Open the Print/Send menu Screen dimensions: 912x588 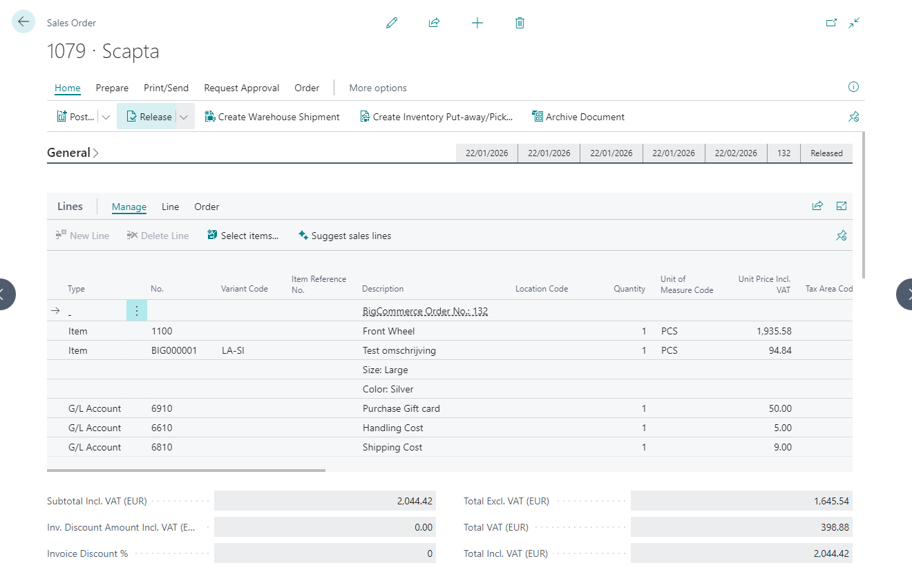pos(166,88)
